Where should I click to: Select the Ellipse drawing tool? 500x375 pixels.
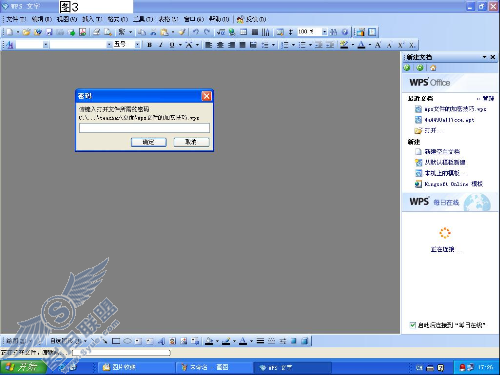coord(127,341)
